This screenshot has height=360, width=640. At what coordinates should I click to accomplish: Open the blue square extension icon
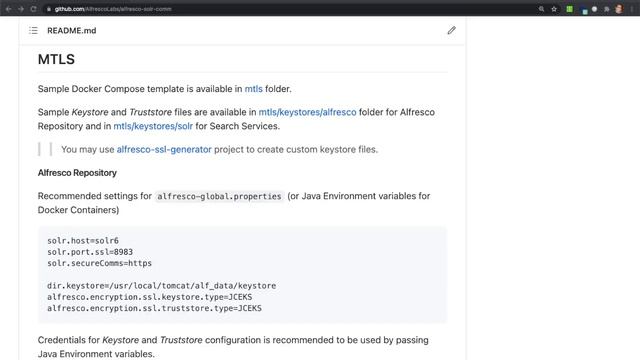(584, 11)
